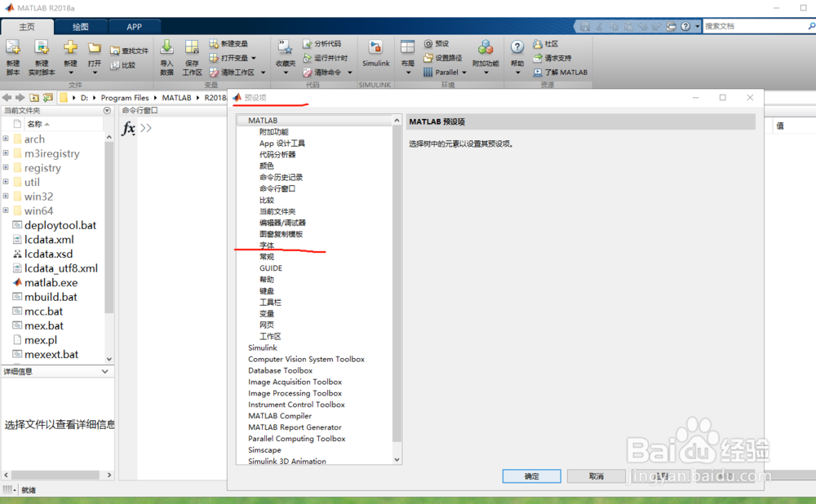Click the New Script (新建脚本) icon
Image resolution: width=816 pixels, height=504 pixels.
(13, 48)
